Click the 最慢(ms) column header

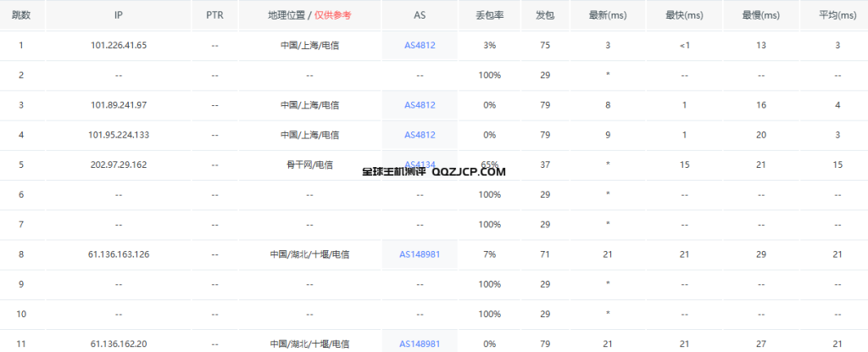(761, 15)
